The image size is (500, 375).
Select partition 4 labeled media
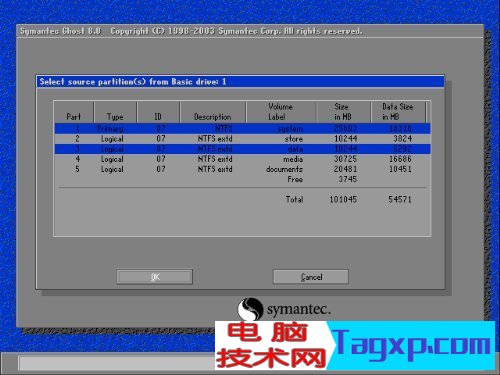[x=243, y=159]
